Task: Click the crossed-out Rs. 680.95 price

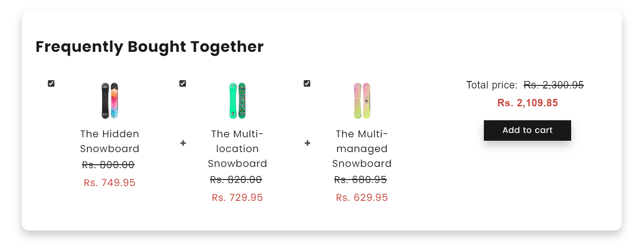Action: pyautogui.click(x=360, y=180)
